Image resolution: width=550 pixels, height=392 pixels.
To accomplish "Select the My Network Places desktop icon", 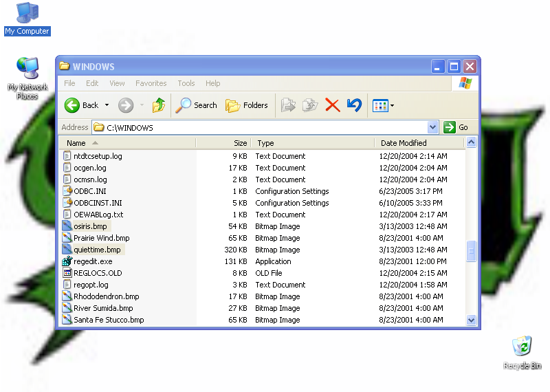I will (27, 67).
